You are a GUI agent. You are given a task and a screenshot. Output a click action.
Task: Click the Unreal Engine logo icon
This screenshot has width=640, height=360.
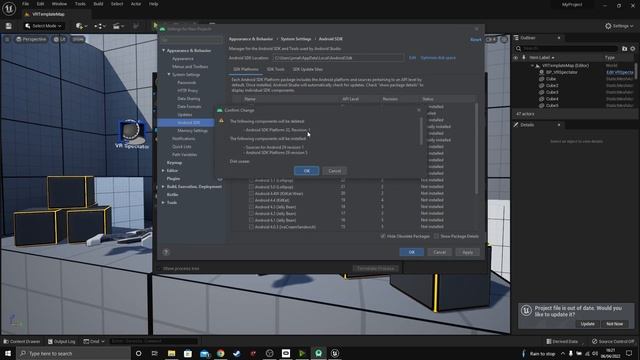click(x=9, y=8)
